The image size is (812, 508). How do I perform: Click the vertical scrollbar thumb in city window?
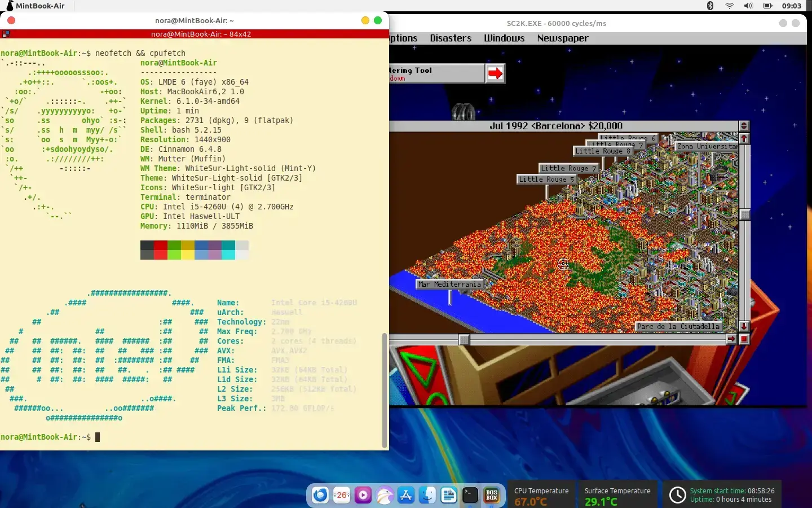[744, 214]
